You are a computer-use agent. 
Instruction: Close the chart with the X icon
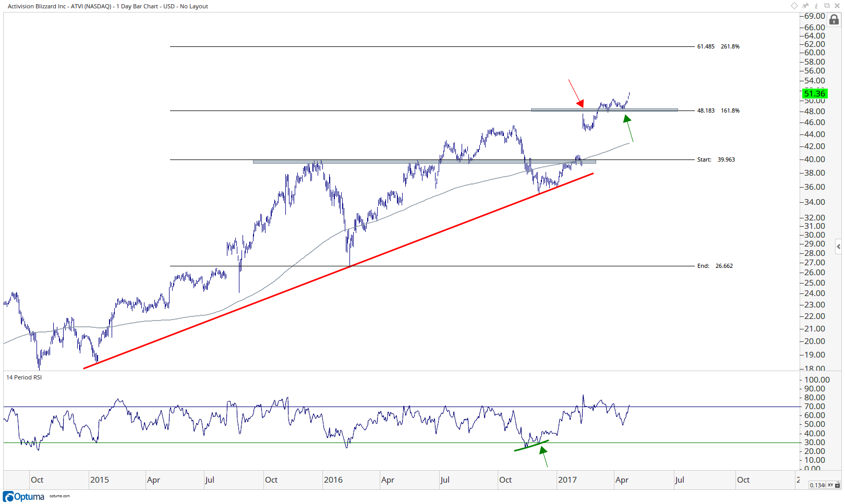click(837, 6)
